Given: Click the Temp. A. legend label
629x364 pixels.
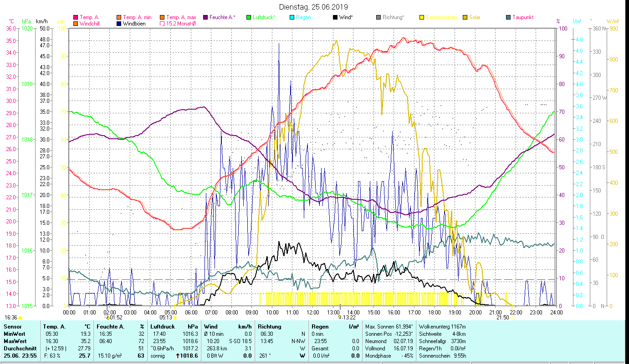Looking at the screenshot, I should (90, 18).
